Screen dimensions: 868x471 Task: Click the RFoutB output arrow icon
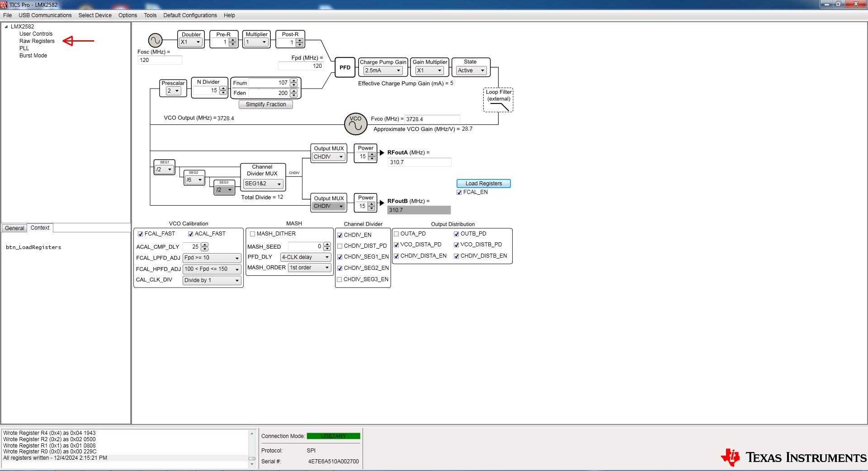click(382, 202)
